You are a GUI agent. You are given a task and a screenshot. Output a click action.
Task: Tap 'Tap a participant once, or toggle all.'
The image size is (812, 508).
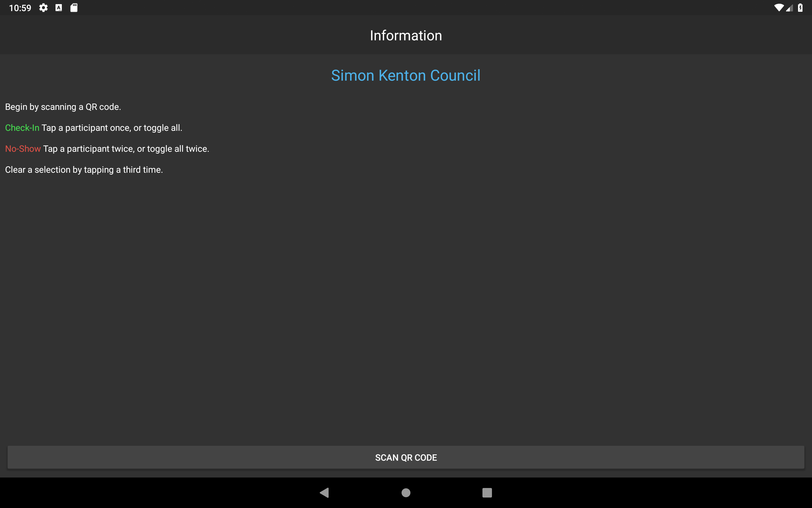pos(112,128)
